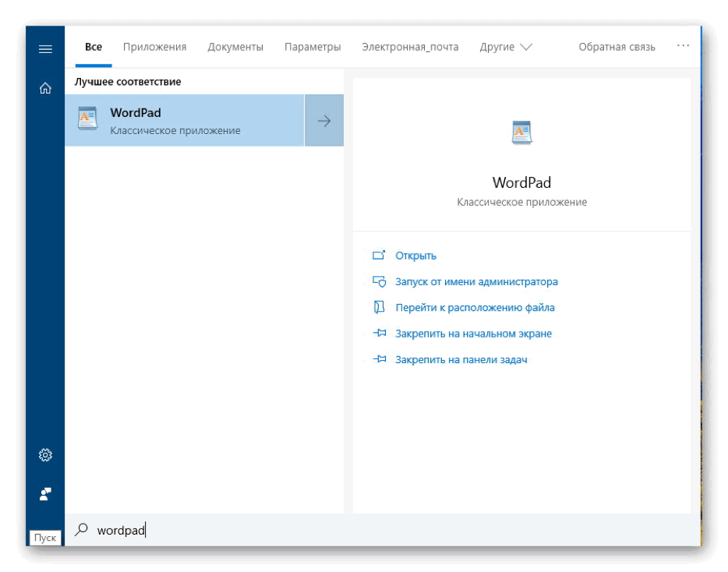Click the Пуск tooltip label
The height and width of the screenshot is (572, 728).
pos(45,538)
